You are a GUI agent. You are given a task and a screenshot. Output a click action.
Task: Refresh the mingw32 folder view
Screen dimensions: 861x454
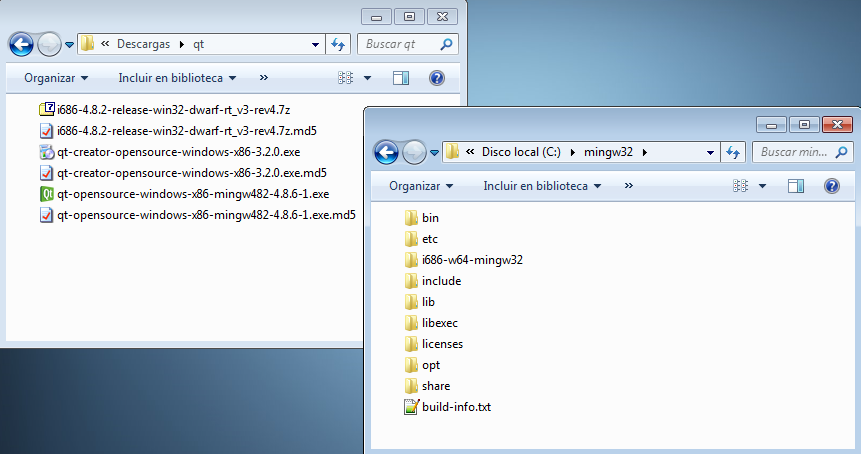(733, 152)
